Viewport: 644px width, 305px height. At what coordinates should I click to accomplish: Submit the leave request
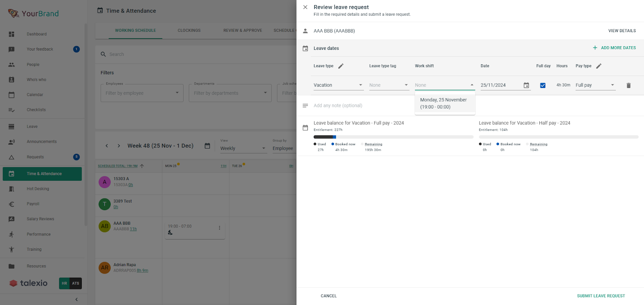[601, 296]
